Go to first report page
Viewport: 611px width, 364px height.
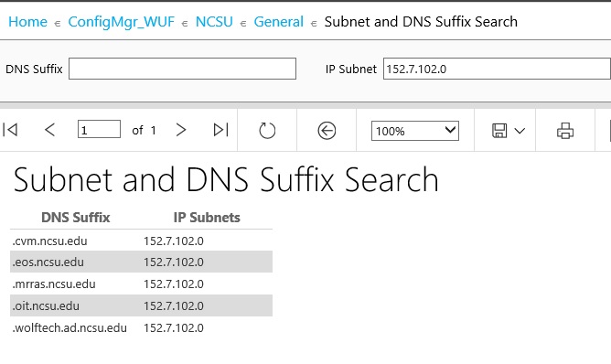tap(10, 130)
